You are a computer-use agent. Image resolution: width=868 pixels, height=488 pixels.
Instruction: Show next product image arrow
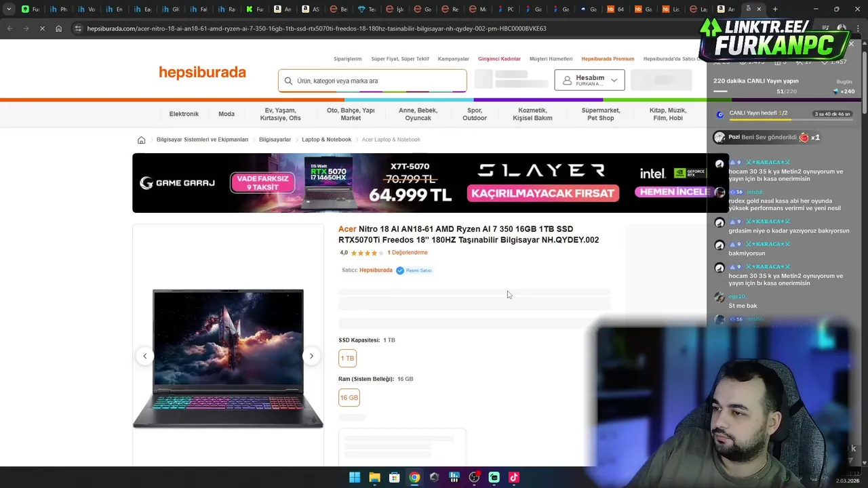311,356
